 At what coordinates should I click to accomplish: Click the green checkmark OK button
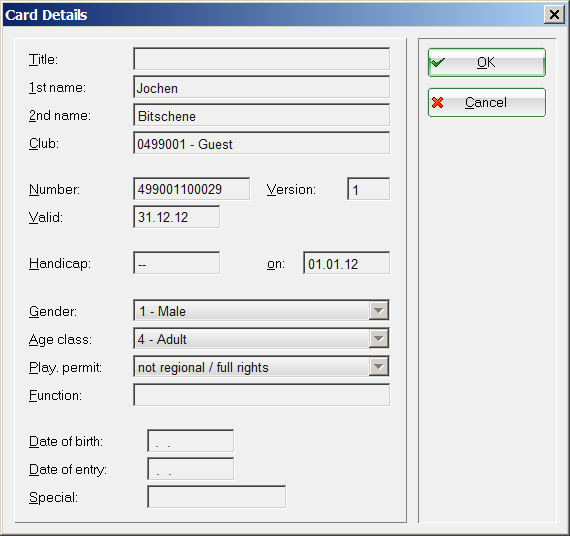coord(487,62)
